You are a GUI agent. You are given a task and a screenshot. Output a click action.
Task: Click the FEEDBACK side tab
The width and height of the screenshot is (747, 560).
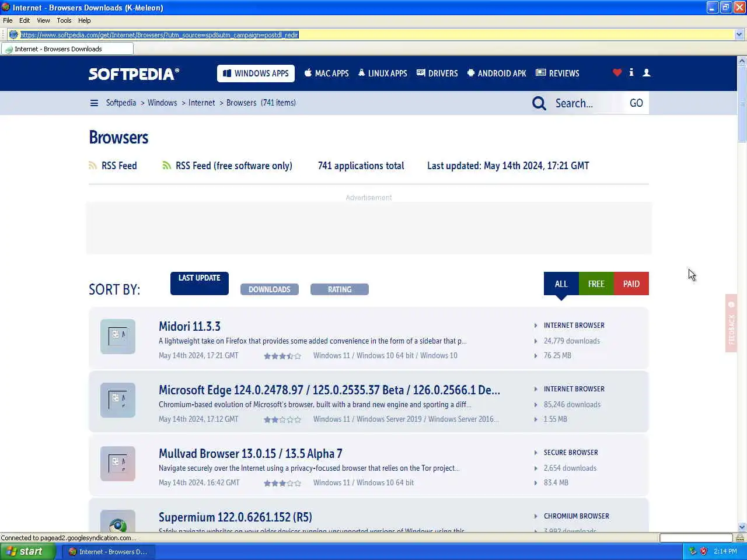(731, 323)
